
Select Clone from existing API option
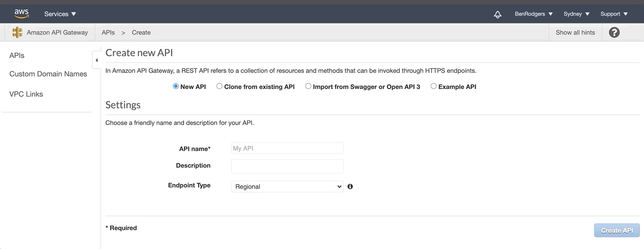(219, 86)
